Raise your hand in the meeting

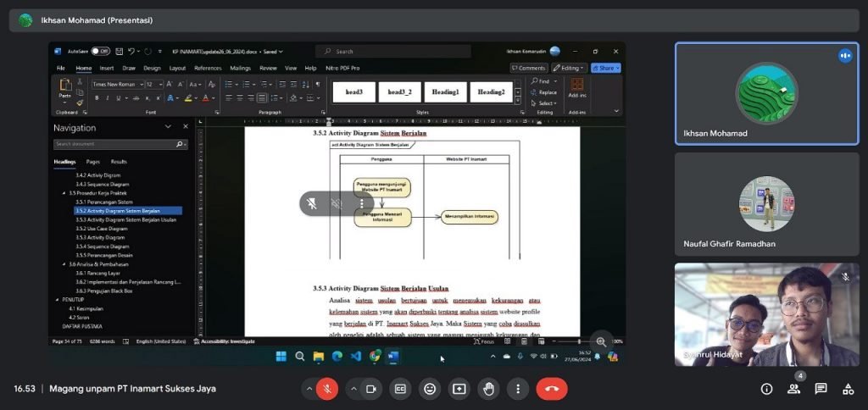click(488, 389)
